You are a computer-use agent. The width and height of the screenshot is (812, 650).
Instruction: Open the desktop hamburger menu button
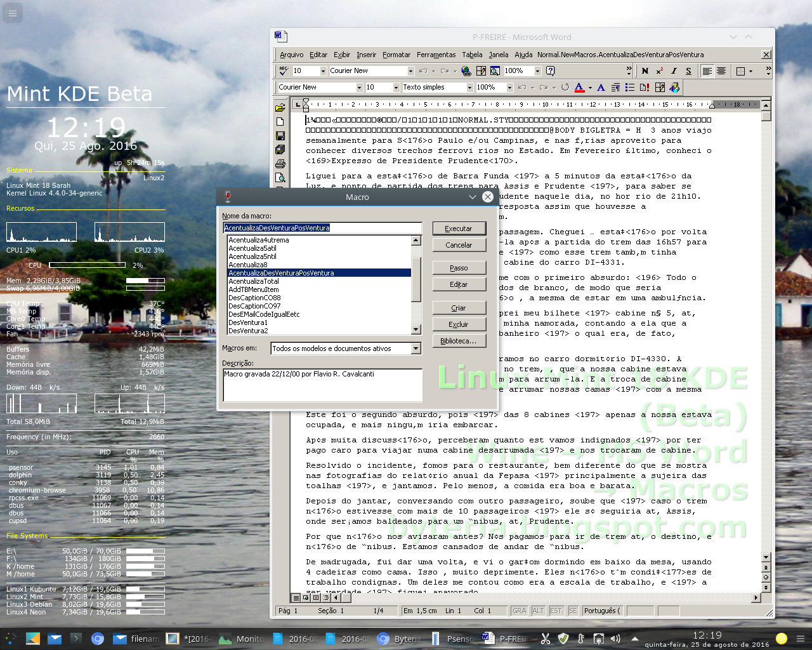(12, 12)
